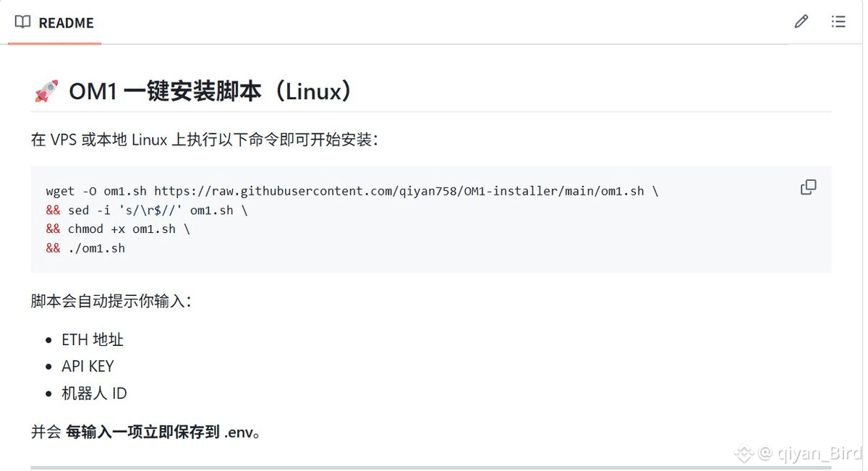This screenshot has height=471, width=868.
Task: Click the ./om1.sh command line
Action: [x=96, y=248]
